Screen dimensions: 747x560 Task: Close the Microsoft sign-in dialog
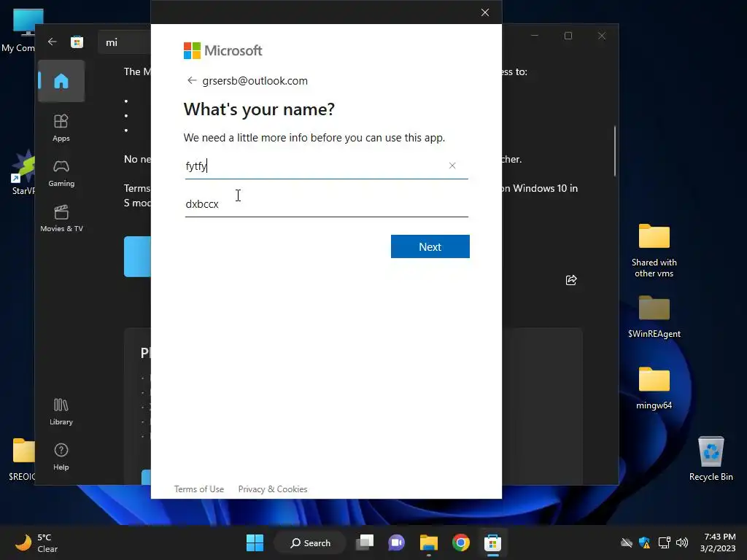click(x=485, y=12)
